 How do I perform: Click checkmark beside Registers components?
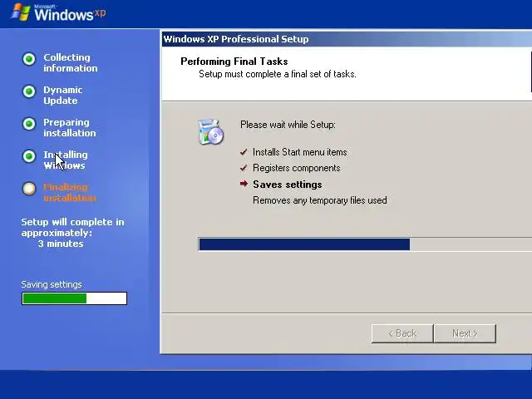tap(244, 168)
